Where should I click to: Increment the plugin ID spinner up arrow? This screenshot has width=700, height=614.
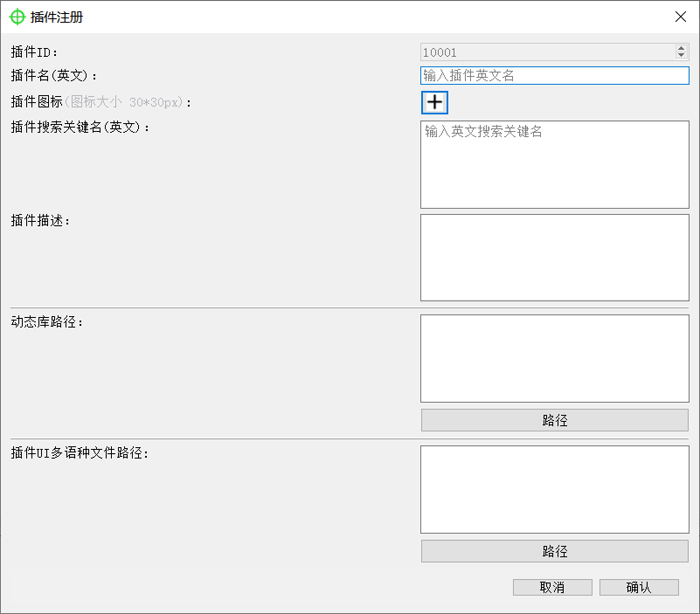click(681, 49)
